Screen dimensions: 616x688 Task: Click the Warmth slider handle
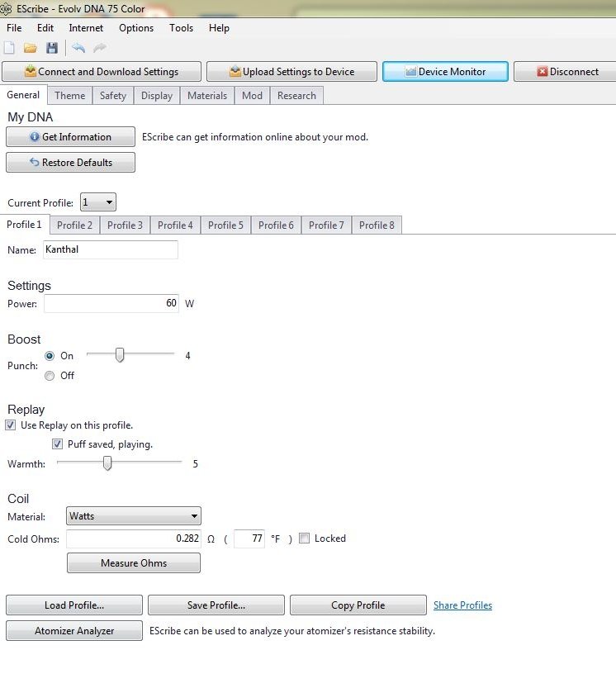tap(107, 463)
